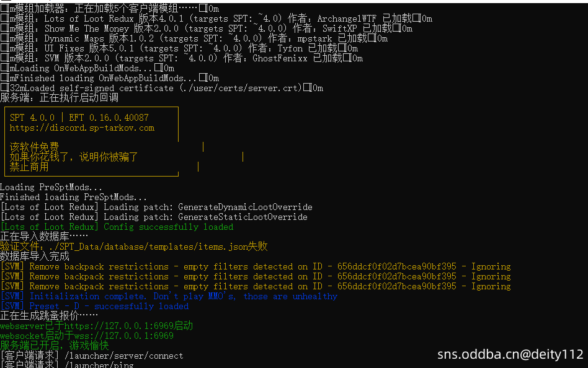Click the first SVM backpack restrictions warning

click(x=256, y=266)
